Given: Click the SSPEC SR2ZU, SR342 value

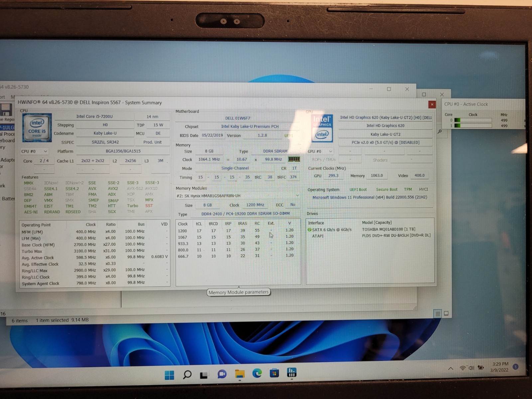Looking at the screenshot, I should point(105,142).
